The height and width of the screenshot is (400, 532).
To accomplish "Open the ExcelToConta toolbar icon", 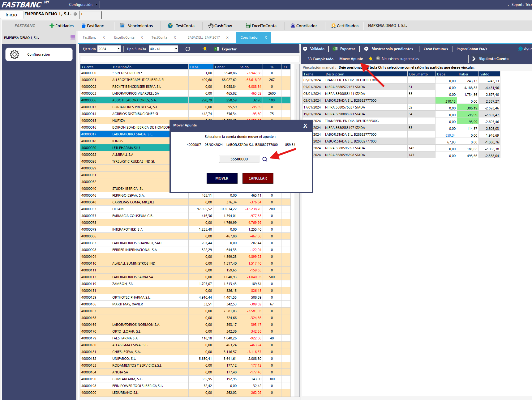I will tap(248, 26).
